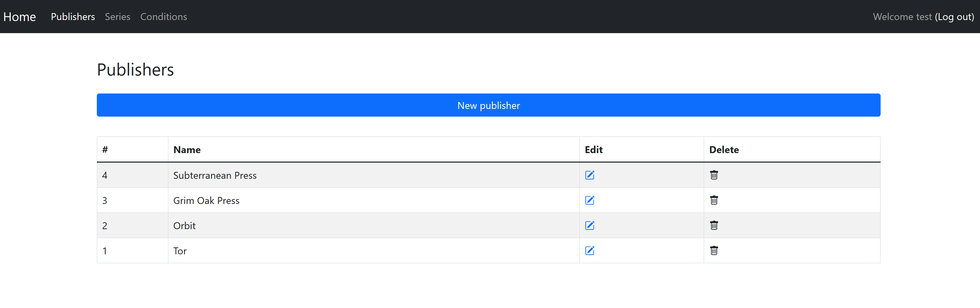This screenshot has width=980, height=308.
Task: Delete Grim Oak Press with trash icon
Action: pos(714,200)
